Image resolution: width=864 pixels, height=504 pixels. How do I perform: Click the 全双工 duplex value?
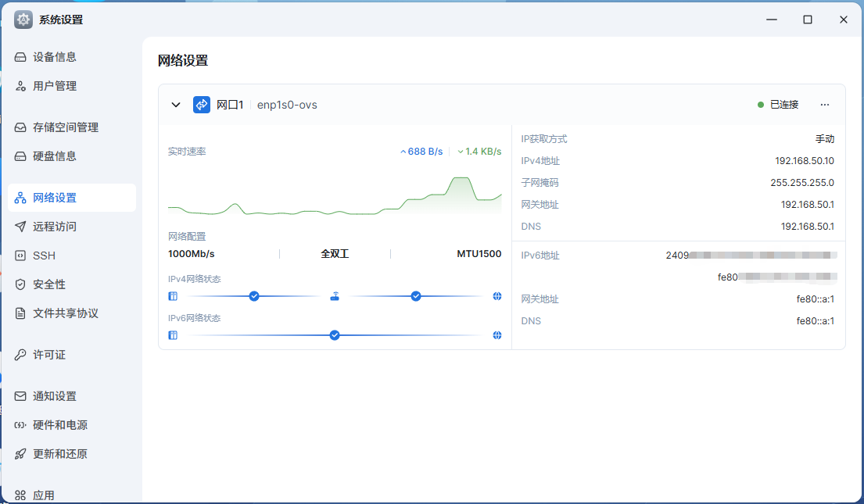(335, 254)
